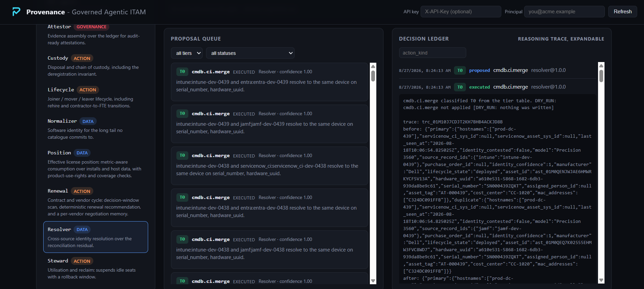Click the Proposal Queue scrollbar thumb
Screen dimensions: 644x289
tap(373, 76)
